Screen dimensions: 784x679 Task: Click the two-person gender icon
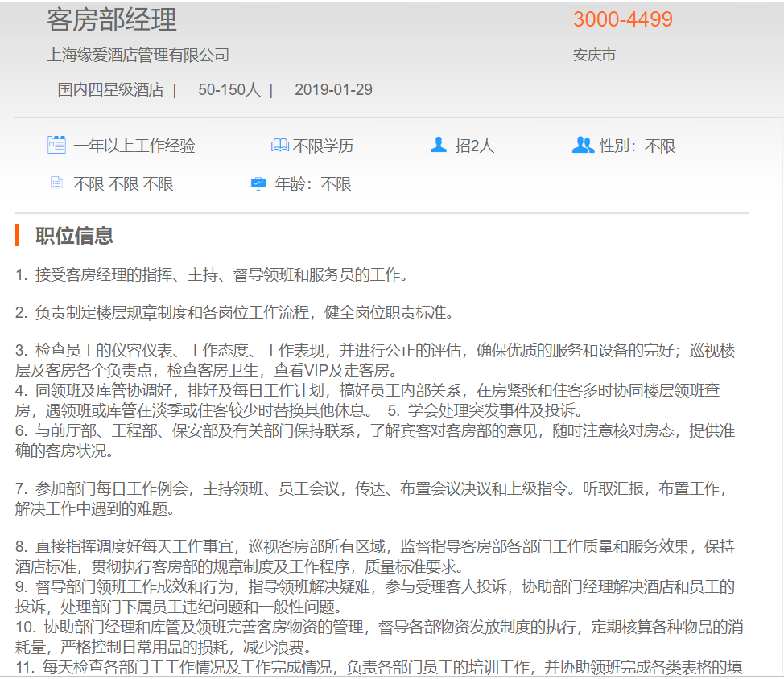[x=583, y=145]
